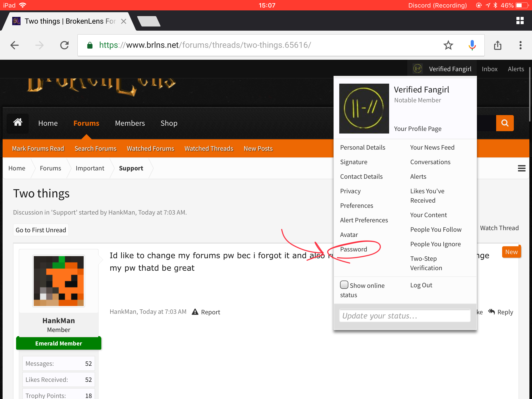Click the Support breadcrumb
Viewport: 532px width, 399px height.
coord(131,168)
